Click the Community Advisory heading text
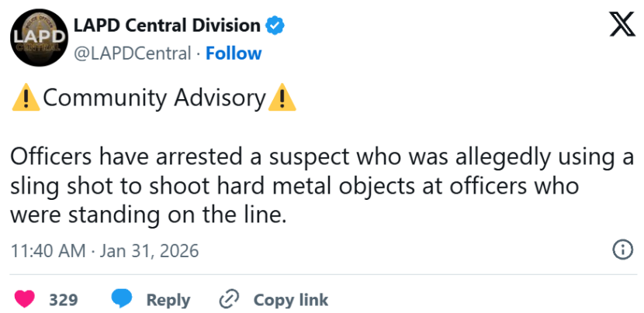The height and width of the screenshot is (313, 644). pos(154,99)
